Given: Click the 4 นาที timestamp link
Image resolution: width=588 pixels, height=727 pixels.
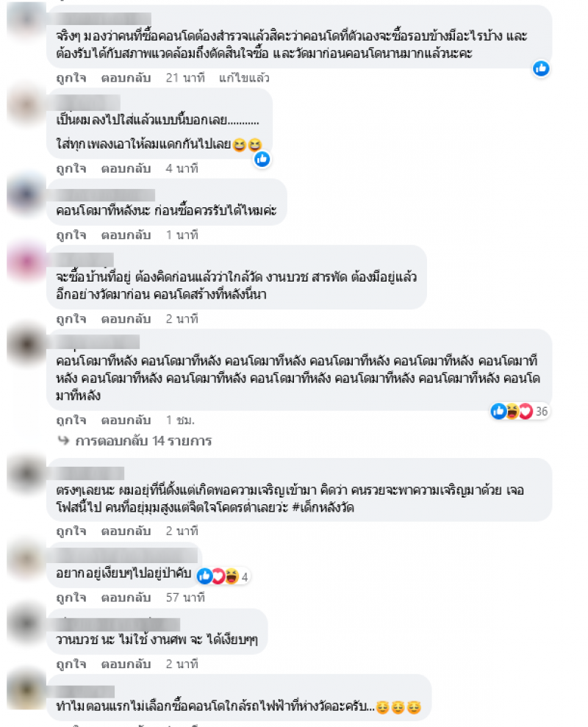Looking at the screenshot, I should [x=182, y=168].
